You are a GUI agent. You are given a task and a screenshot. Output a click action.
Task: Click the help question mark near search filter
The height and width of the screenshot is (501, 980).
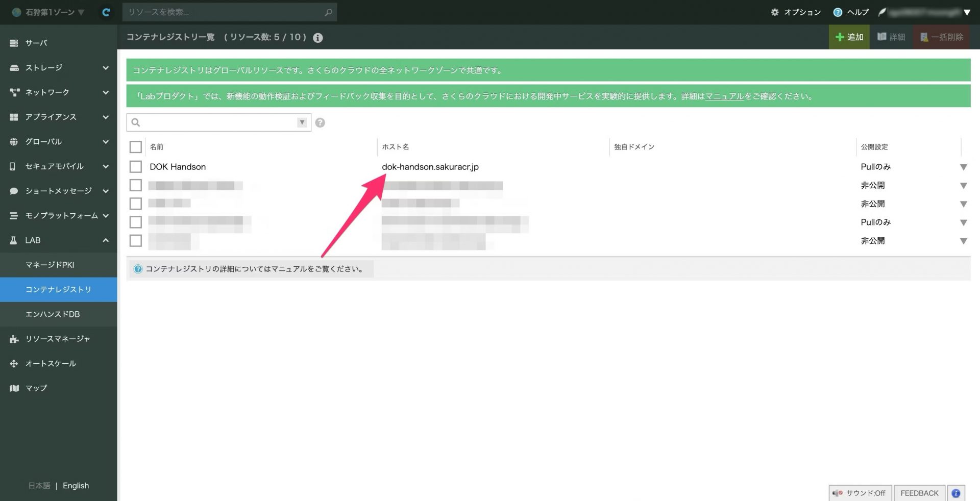point(320,122)
